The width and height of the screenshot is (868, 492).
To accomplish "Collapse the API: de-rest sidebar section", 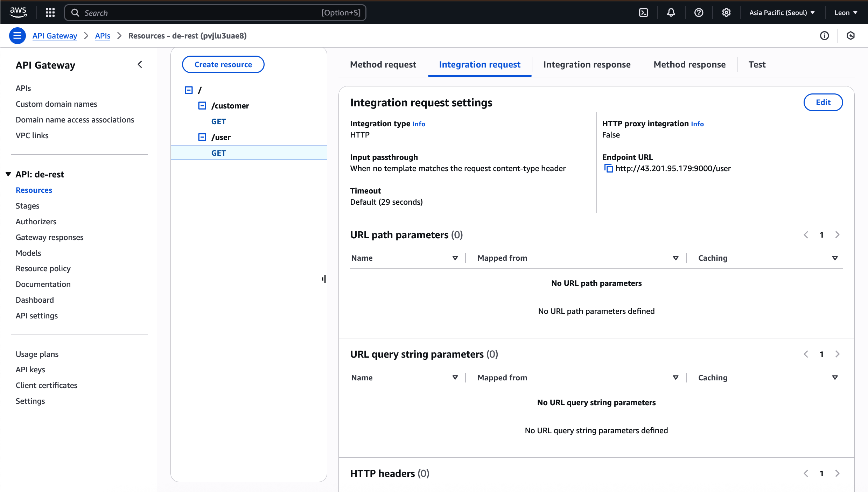I will tap(8, 174).
